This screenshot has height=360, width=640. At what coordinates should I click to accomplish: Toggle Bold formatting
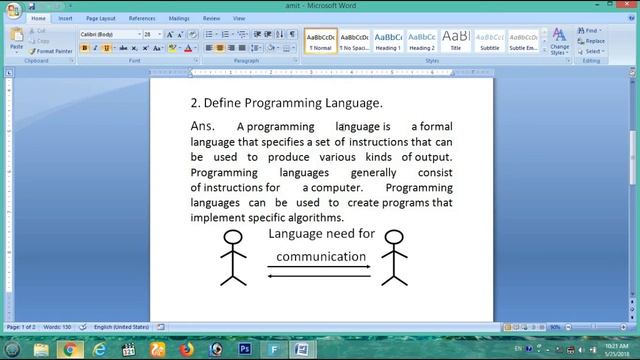pos(84,48)
